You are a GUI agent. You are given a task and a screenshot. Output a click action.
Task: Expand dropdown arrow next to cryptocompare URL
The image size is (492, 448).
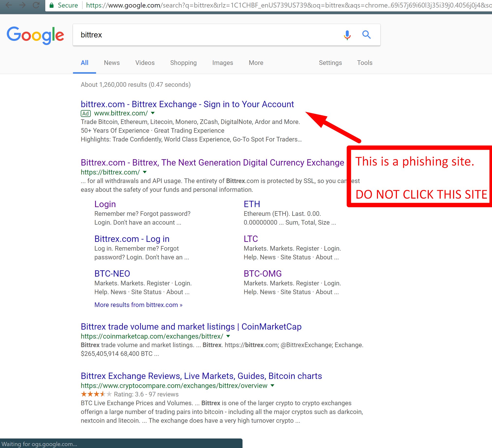[273, 386]
